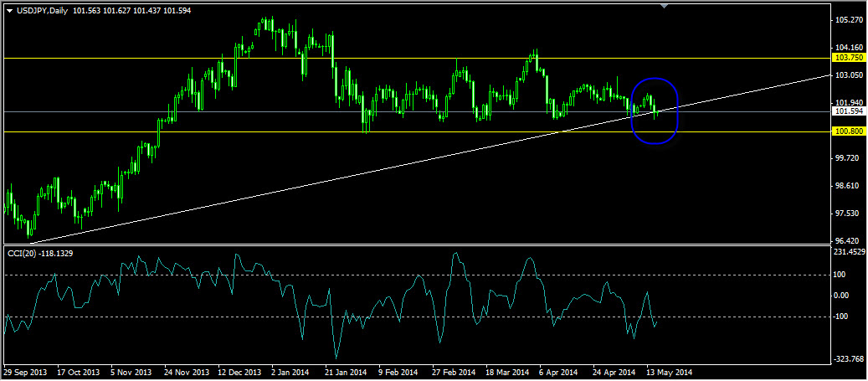The height and width of the screenshot is (381, 868).
Task: Click the 24 Apr 2014 date label
Action: coord(614,372)
